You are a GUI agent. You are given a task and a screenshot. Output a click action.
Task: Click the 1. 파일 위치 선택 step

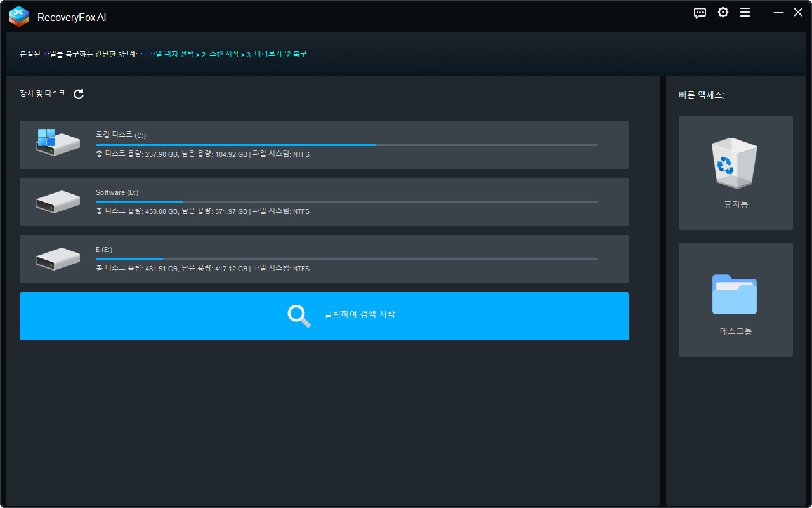click(x=167, y=55)
